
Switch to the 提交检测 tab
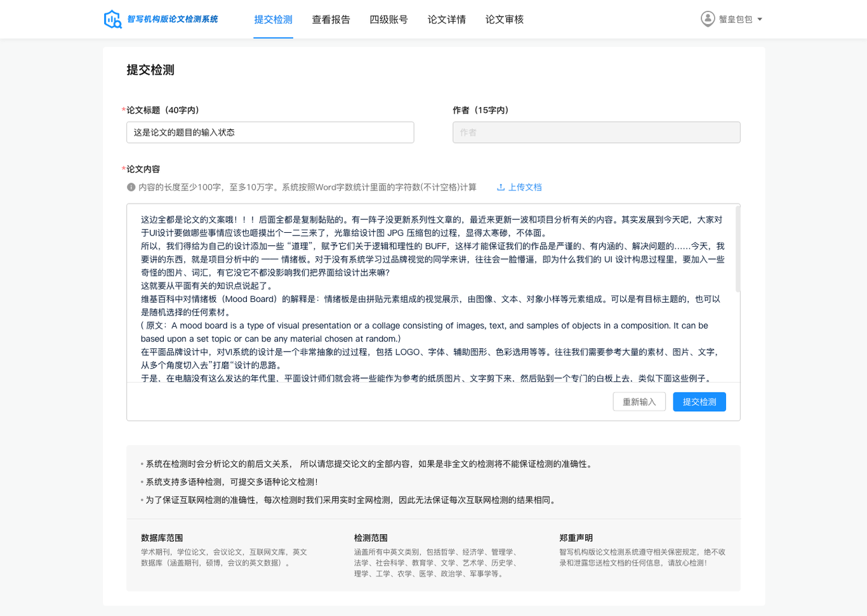point(273,20)
